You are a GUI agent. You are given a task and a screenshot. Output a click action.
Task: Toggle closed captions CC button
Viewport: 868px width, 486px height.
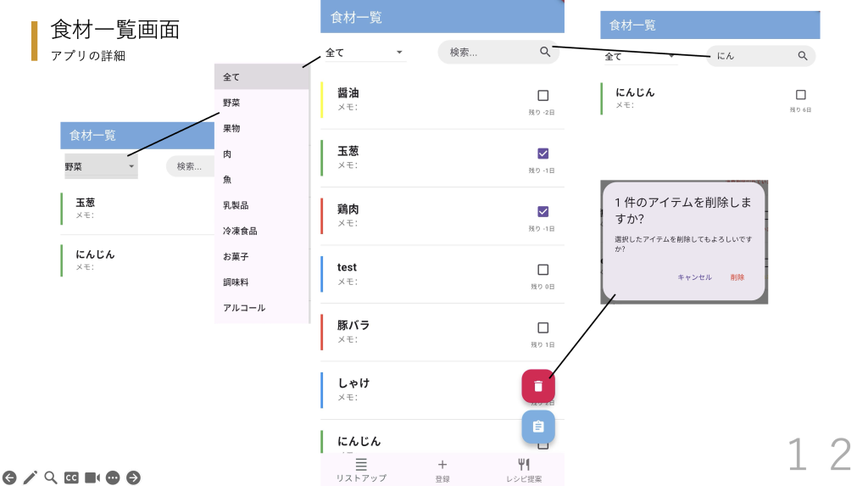tap(72, 478)
